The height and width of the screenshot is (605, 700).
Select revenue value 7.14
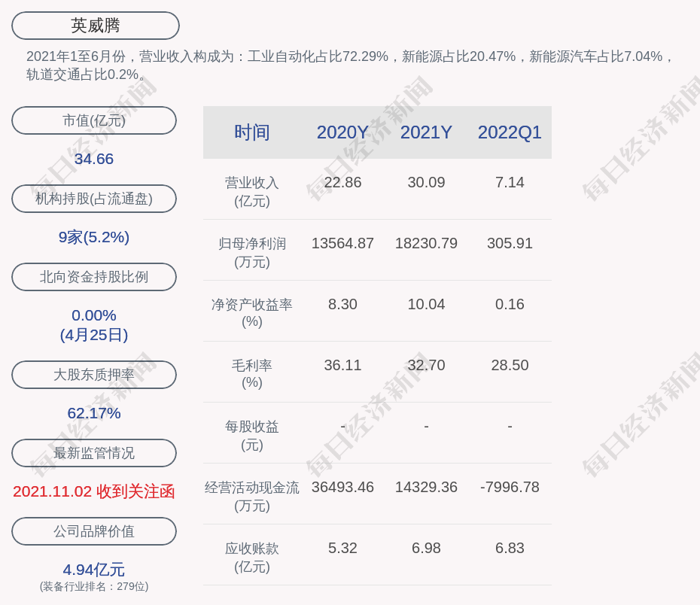tap(510, 183)
